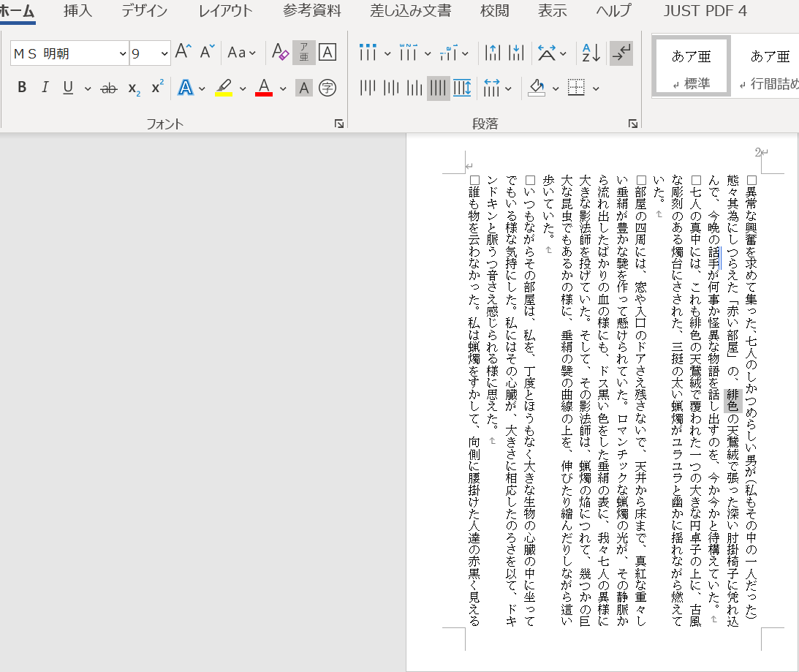This screenshot has height=672, width=799.
Task: Toggle character shading on
Action: tap(303, 88)
